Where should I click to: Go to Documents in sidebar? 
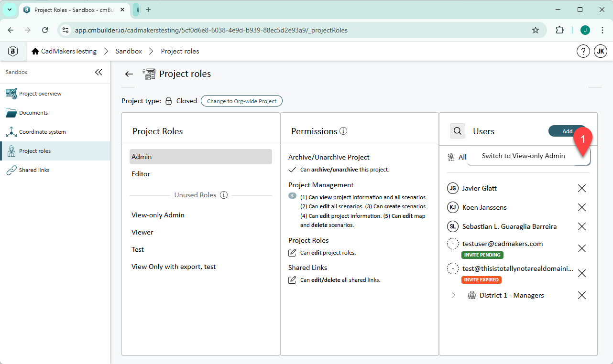click(x=55, y=113)
